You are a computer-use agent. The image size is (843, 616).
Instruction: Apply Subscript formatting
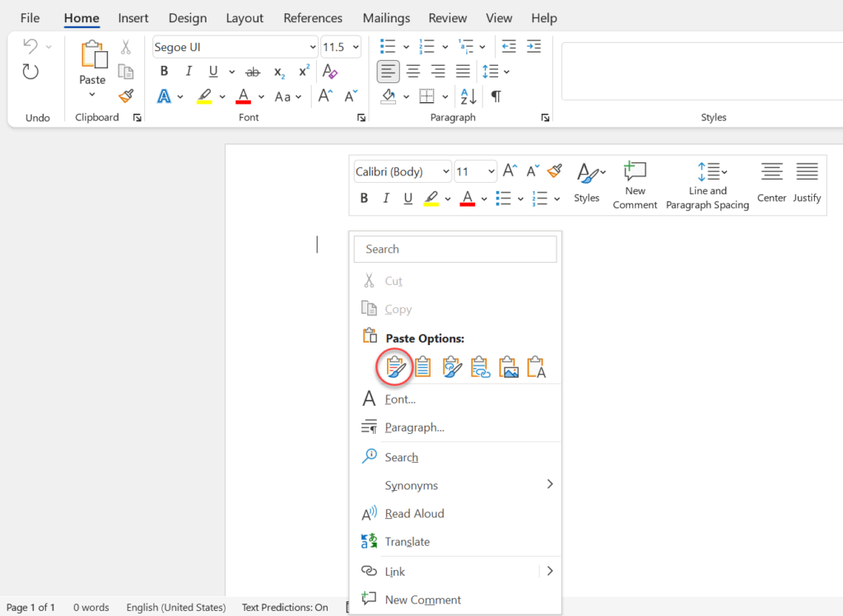coord(279,72)
